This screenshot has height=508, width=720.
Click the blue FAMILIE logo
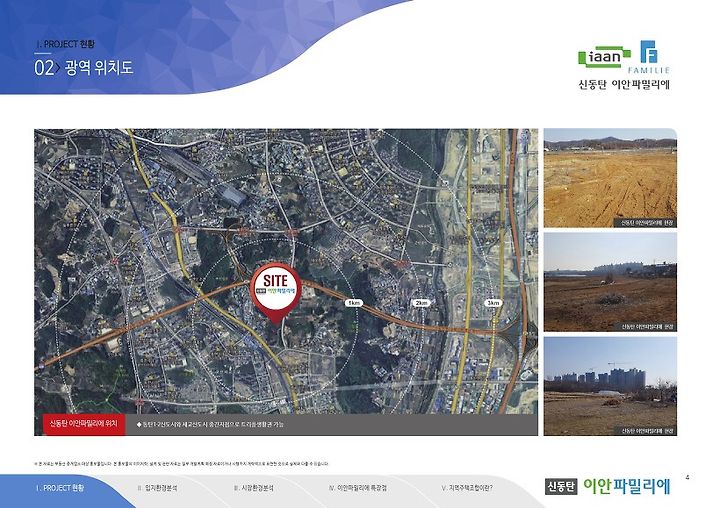(x=649, y=57)
